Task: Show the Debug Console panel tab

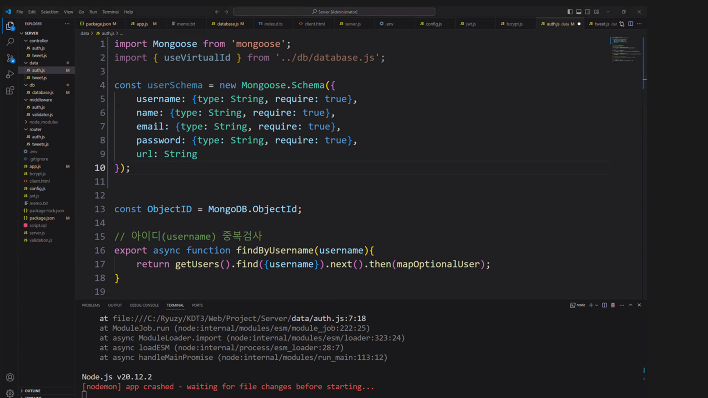Action: point(144,305)
